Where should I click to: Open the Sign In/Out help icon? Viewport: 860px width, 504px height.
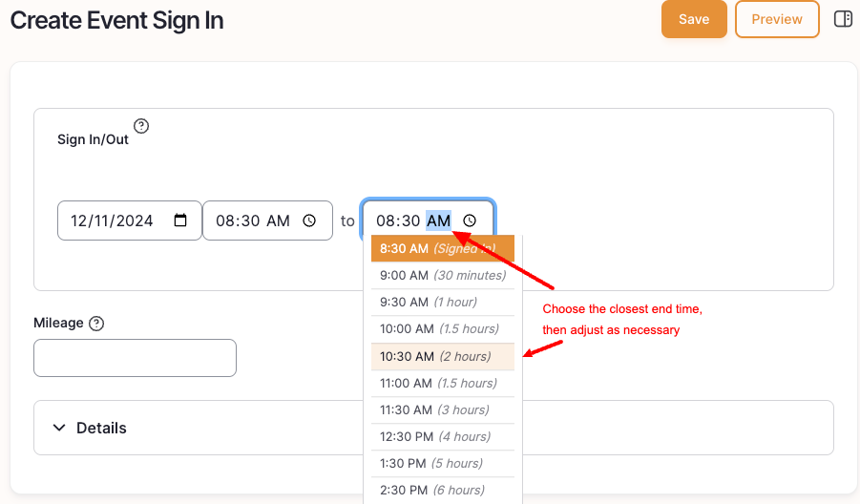(x=141, y=126)
